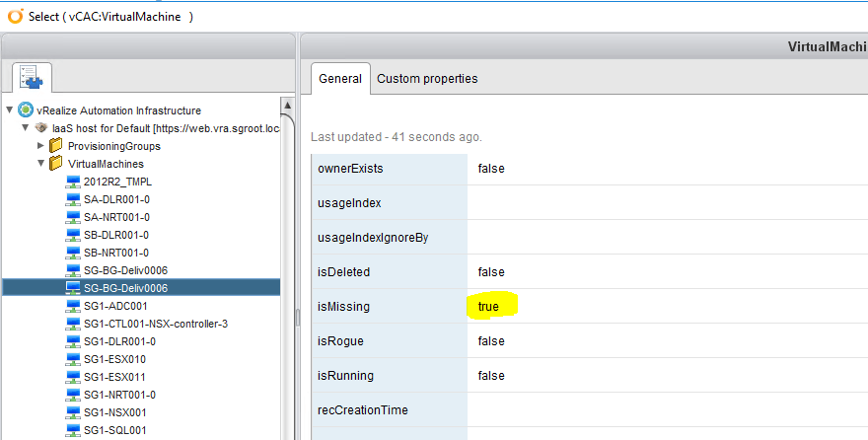This screenshot has height=440, width=868.
Task: Click the monitor icon beside SG1-ADC001
Action: point(73,306)
